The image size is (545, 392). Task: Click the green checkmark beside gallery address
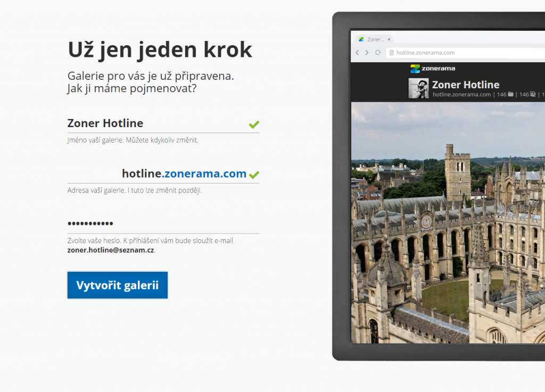[254, 174]
